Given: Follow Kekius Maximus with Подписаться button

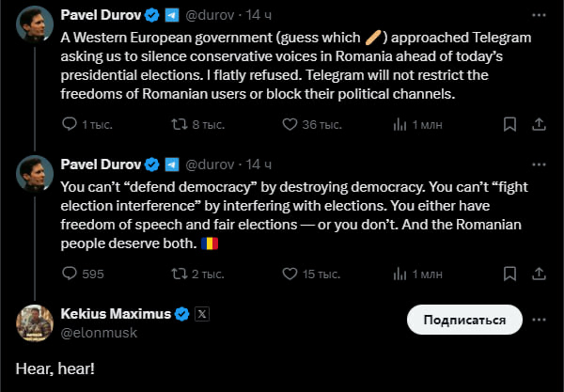Looking at the screenshot, I should [464, 320].
